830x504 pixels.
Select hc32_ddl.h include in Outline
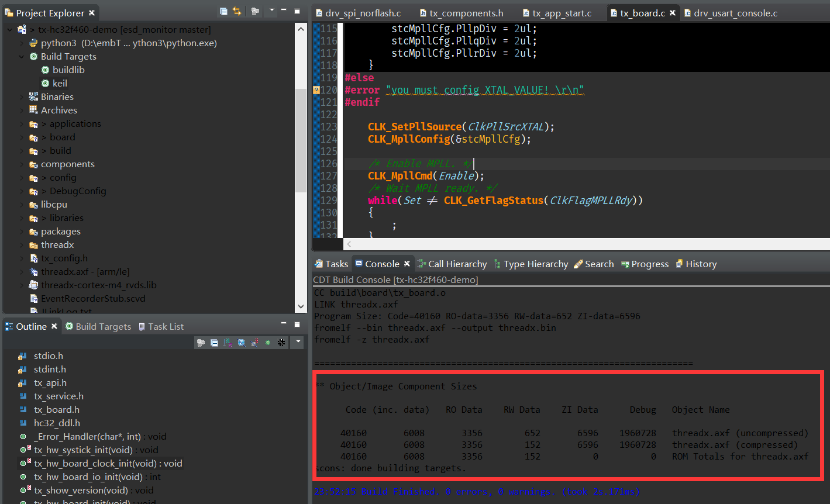tap(49, 423)
